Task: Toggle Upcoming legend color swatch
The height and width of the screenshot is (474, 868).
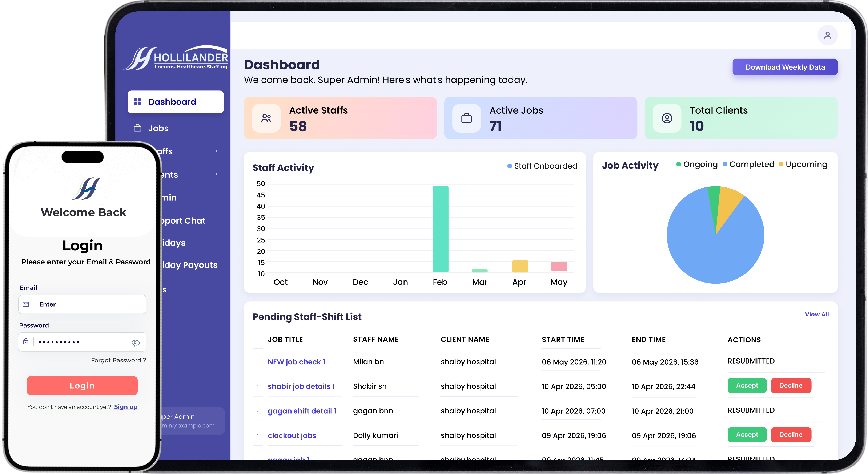Action: coord(781,164)
